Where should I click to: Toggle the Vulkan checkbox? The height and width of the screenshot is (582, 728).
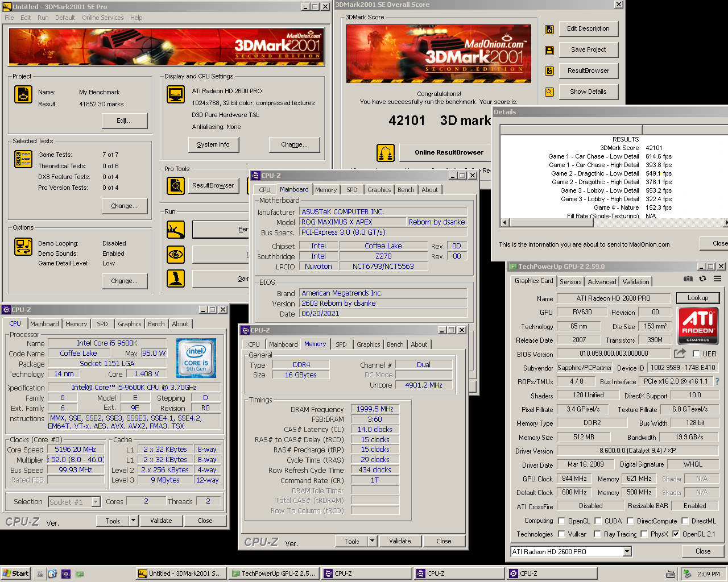click(561, 534)
